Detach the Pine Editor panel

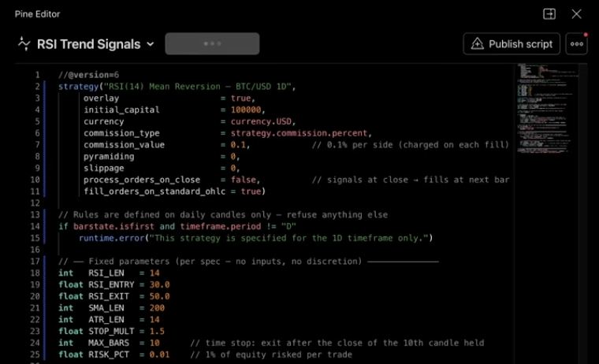[549, 14]
